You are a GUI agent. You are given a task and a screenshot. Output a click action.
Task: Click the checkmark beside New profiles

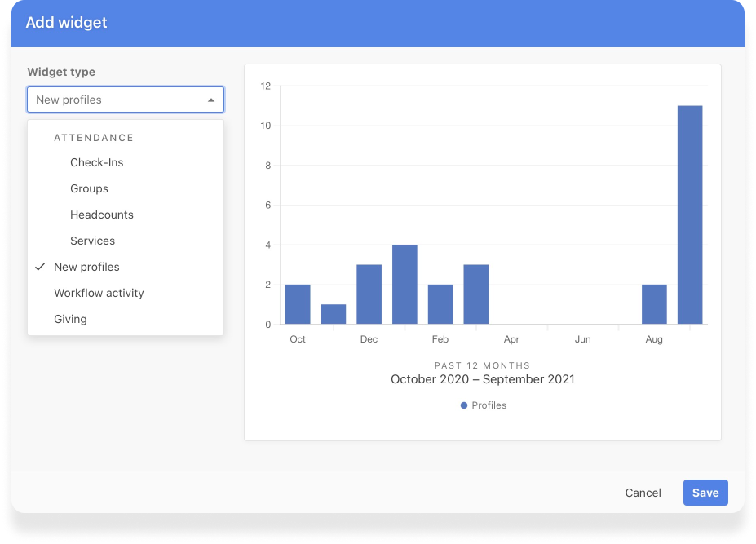click(x=40, y=267)
